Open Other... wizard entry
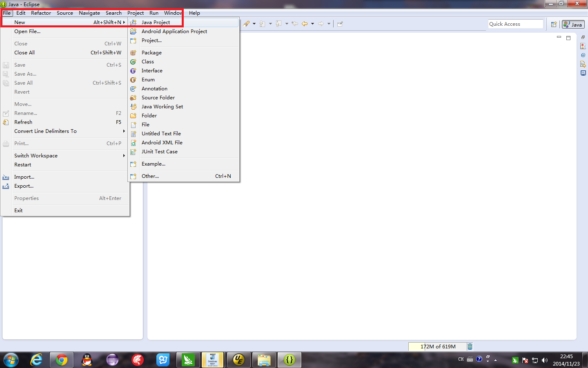This screenshot has height=368, width=588. [184, 176]
